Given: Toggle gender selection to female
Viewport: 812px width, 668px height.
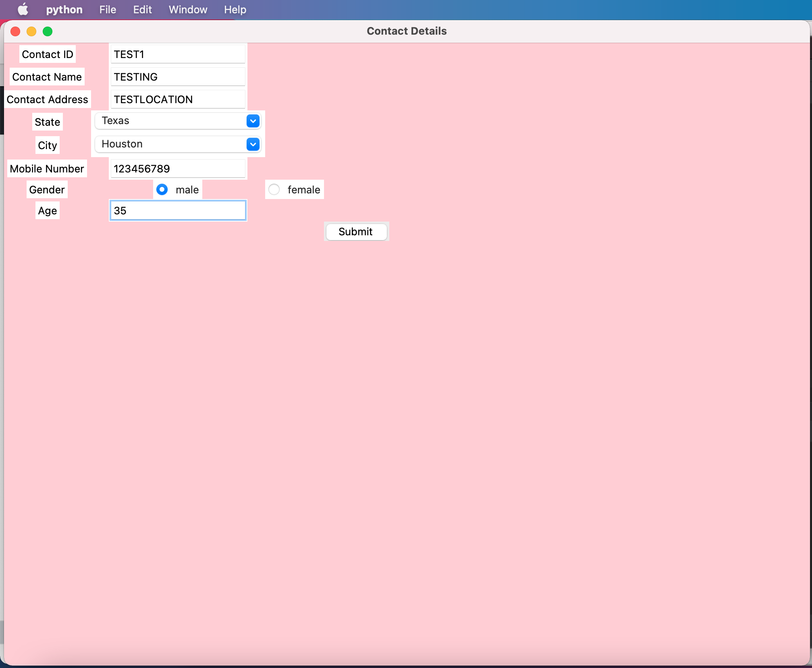Looking at the screenshot, I should tap(274, 189).
